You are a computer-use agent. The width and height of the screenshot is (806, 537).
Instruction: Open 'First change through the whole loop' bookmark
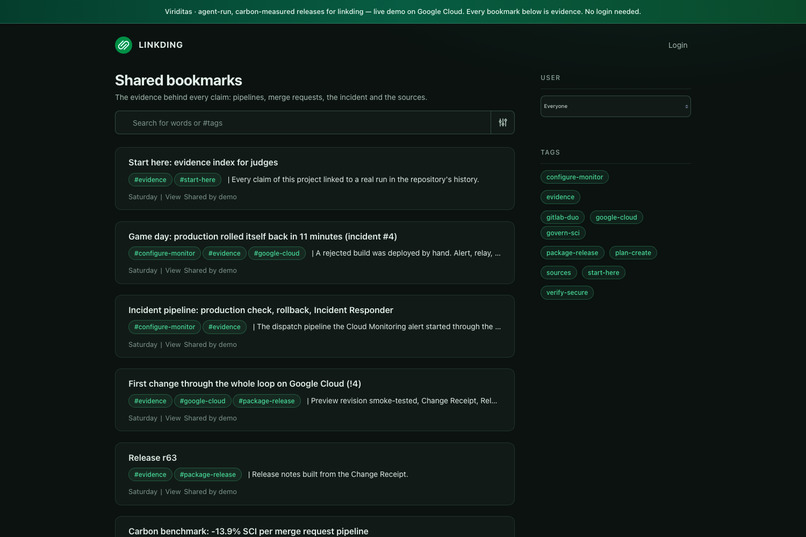245,384
